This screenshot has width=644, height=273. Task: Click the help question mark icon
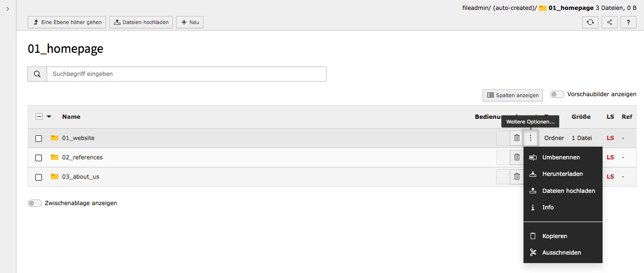click(x=628, y=22)
